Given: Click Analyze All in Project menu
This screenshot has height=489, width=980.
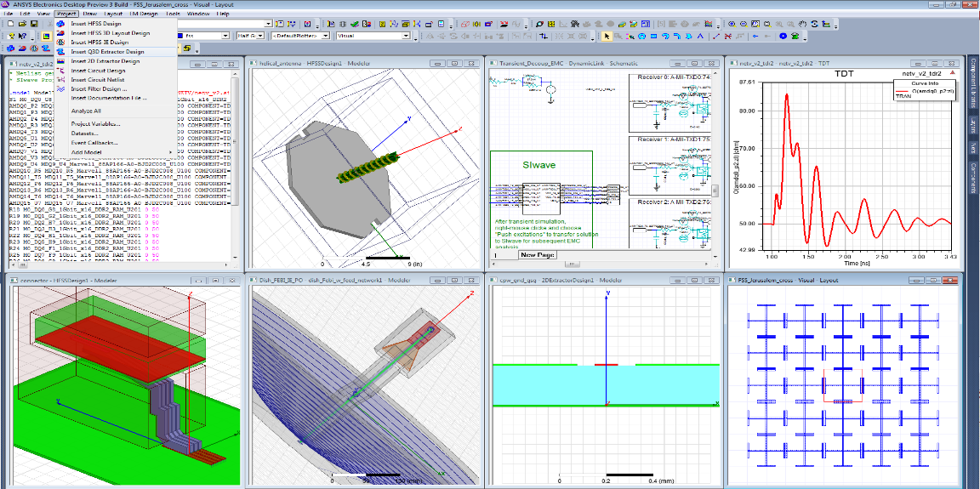Looking at the screenshot, I should [x=86, y=111].
